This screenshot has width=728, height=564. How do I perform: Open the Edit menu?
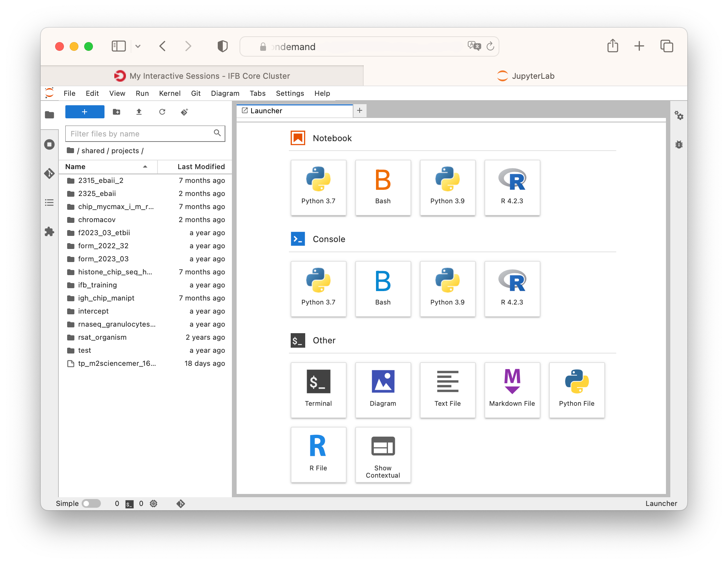point(92,93)
